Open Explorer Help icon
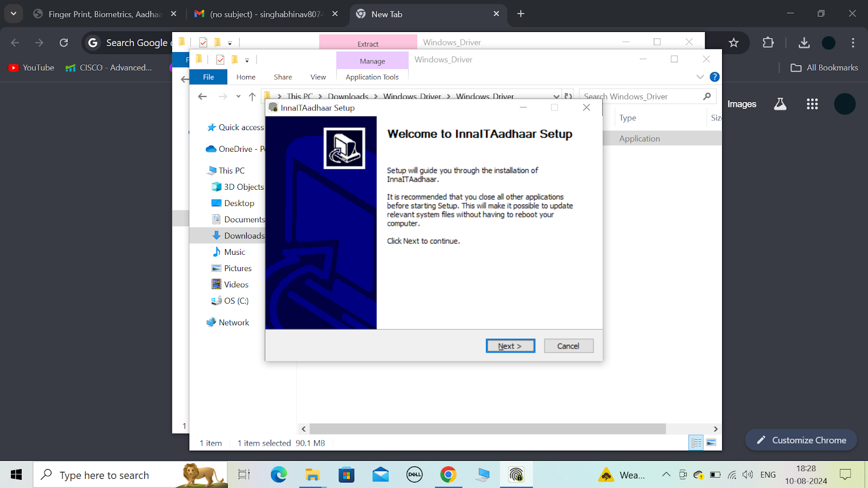Screen dimensions: 868x488 pyautogui.click(x=714, y=77)
